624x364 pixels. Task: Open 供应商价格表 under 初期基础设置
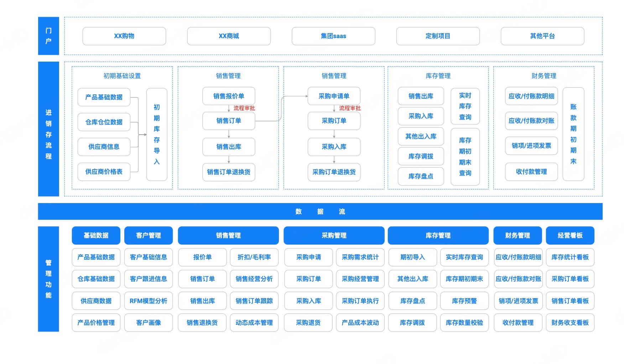(x=104, y=172)
